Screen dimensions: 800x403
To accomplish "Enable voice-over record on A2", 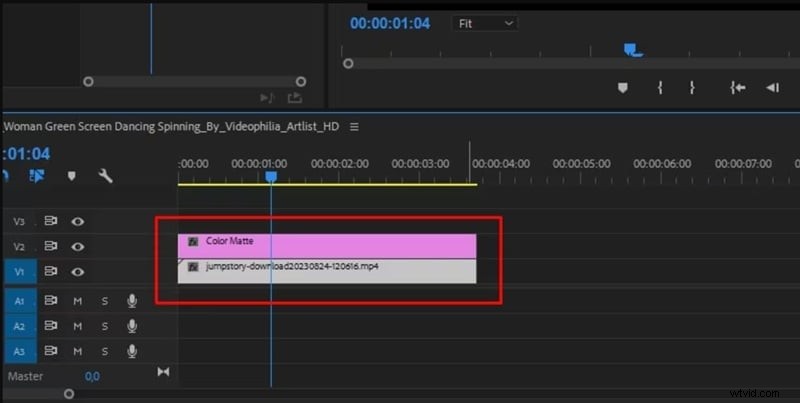I will pyautogui.click(x=132, y=326).
